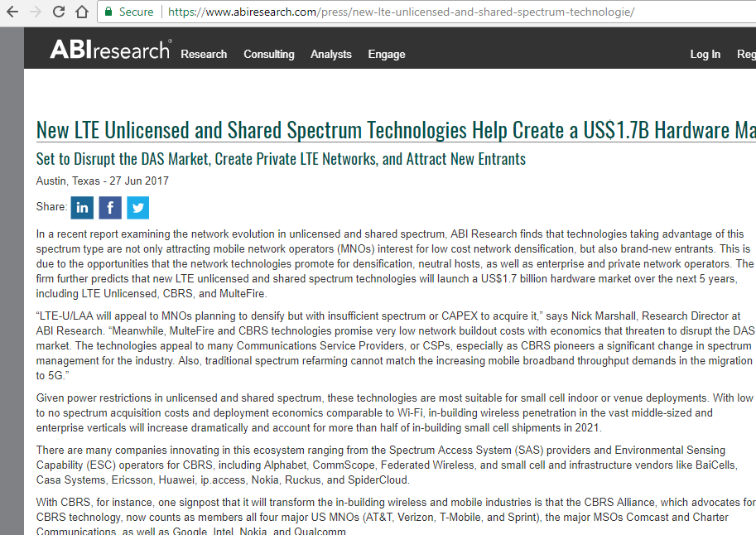Open the Consulting menu
756x535 pixels.
(268, 54)
